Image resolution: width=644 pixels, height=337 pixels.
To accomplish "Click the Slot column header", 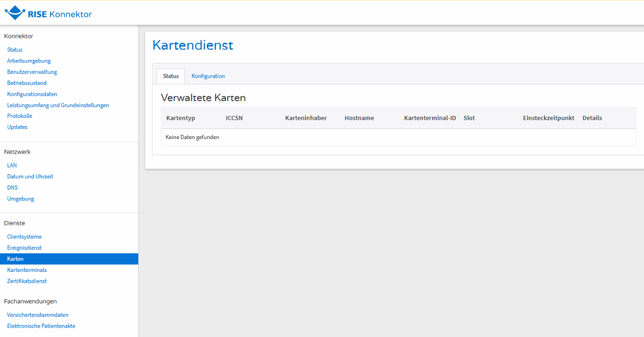I will coord(469,118).
